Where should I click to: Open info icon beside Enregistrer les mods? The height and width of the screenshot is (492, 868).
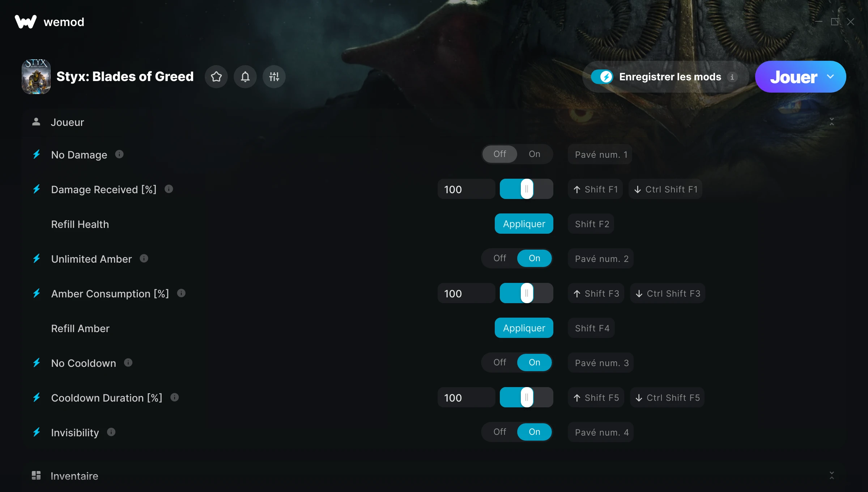click(732, 77)
